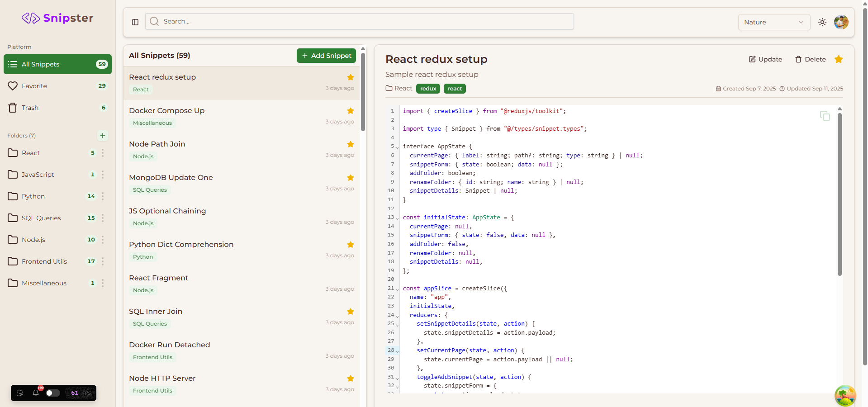Select the Docker Compose Up snippet
The width and height of the screenshot is (868, 407).
[x=242, y=117]
